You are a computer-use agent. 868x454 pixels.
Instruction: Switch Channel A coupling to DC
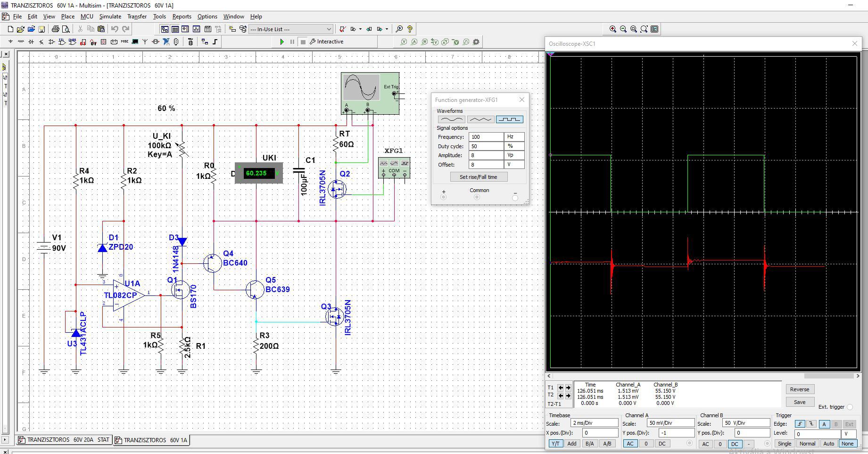[x=662, y=444]
